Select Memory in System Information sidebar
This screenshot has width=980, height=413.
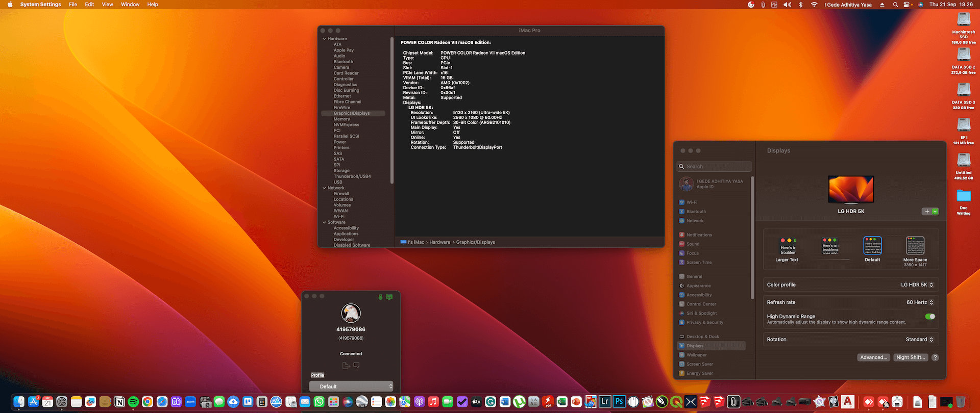point(342,119)
